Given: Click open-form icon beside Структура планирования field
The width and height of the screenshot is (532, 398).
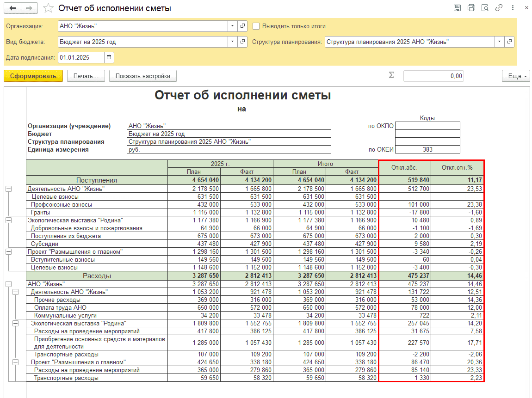Looking at the screenshot, I should [509, 42].
